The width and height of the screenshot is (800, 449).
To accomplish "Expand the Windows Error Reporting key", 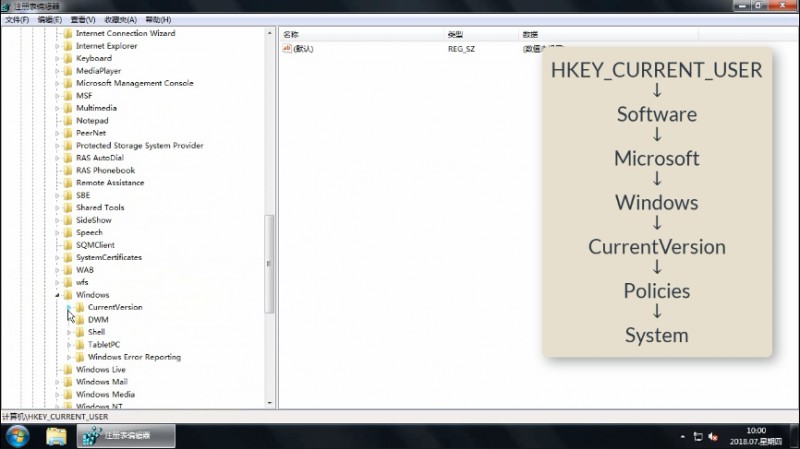I will click(69, 357).
